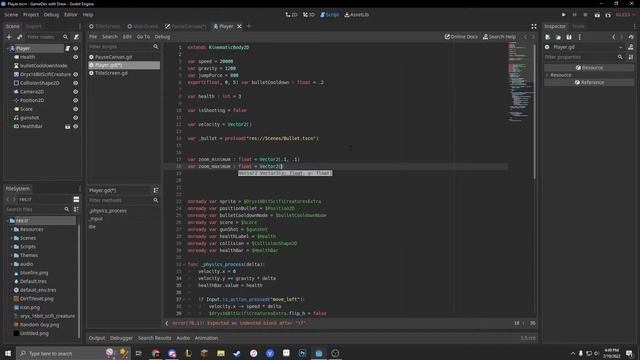
Task: Focus the Filter properties field
Action: 584,57
